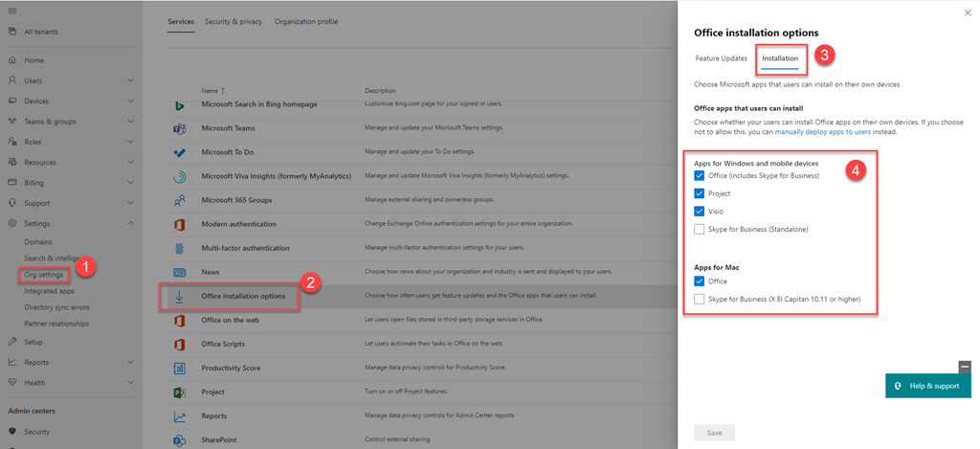Click the News row icon

[x=179, y=272]
